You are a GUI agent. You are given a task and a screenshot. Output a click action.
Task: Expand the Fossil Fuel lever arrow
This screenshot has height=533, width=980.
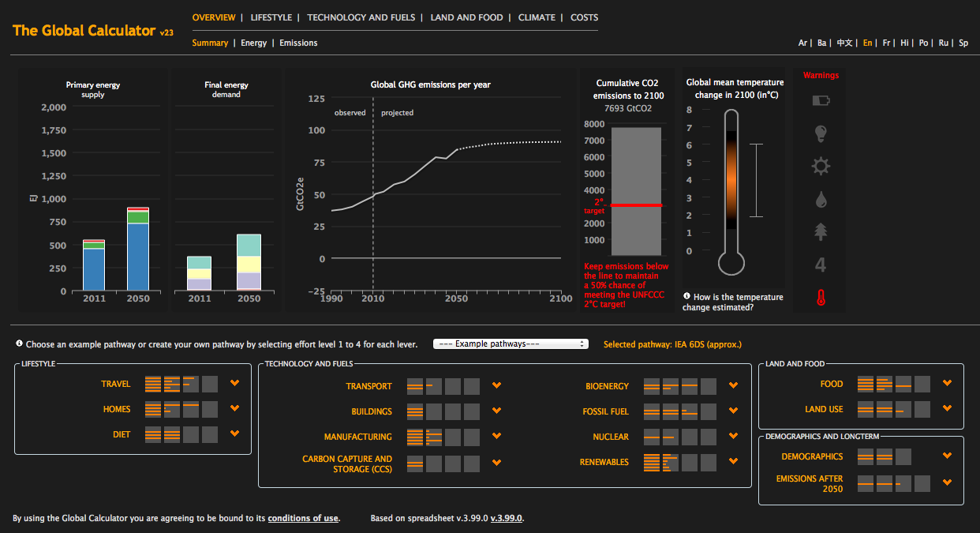(x=733, y=411)
